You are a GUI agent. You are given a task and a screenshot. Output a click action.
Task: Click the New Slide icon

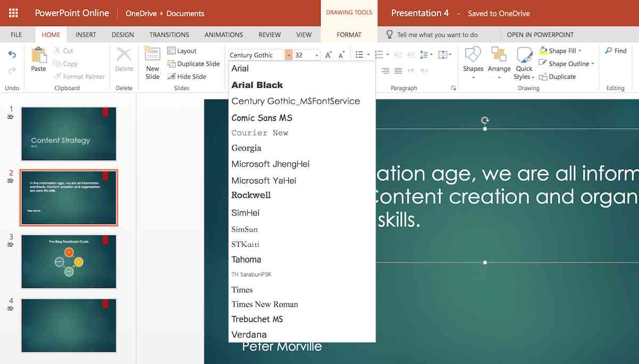point(152,63)
